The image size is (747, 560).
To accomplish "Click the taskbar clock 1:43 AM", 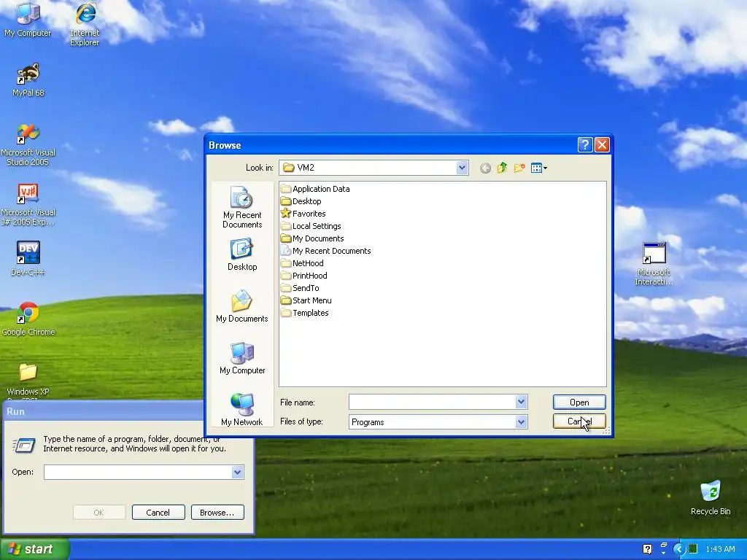I will (720, 549).
